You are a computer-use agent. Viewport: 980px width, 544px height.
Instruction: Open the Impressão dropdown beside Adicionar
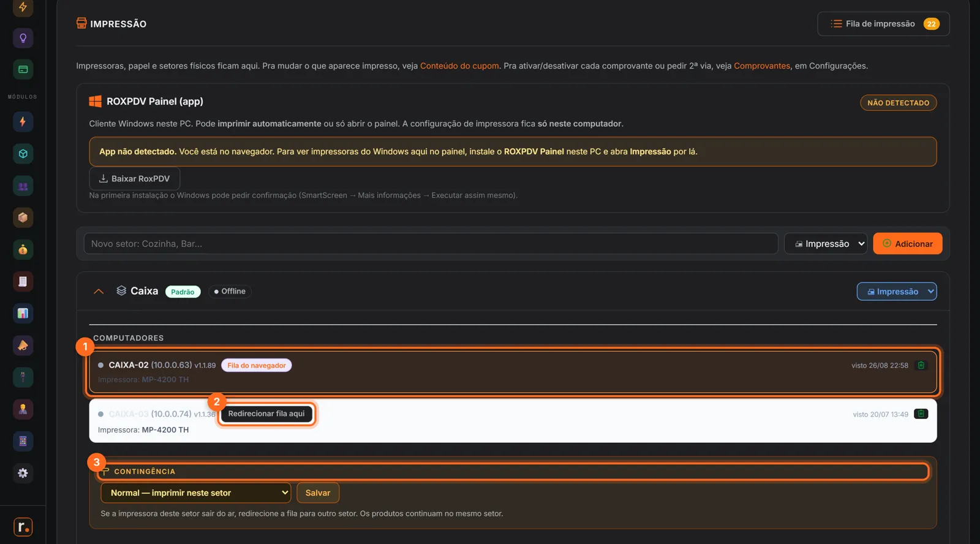826,244
